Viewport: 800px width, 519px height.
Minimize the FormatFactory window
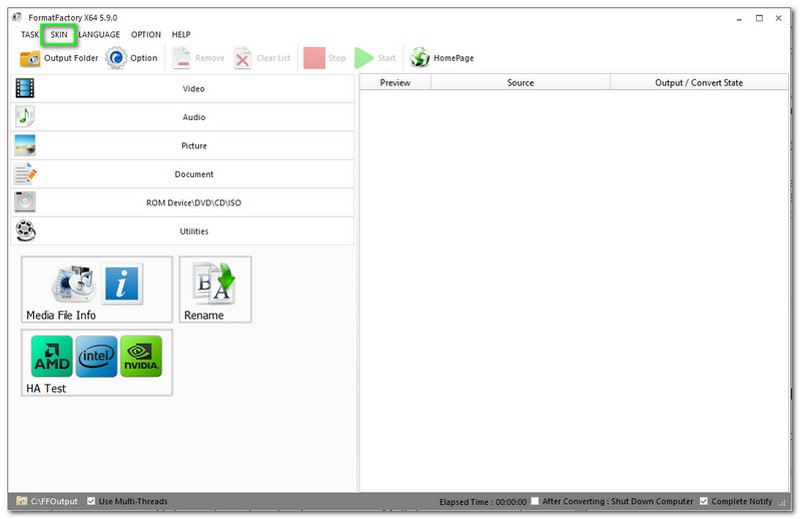(739, 18)
